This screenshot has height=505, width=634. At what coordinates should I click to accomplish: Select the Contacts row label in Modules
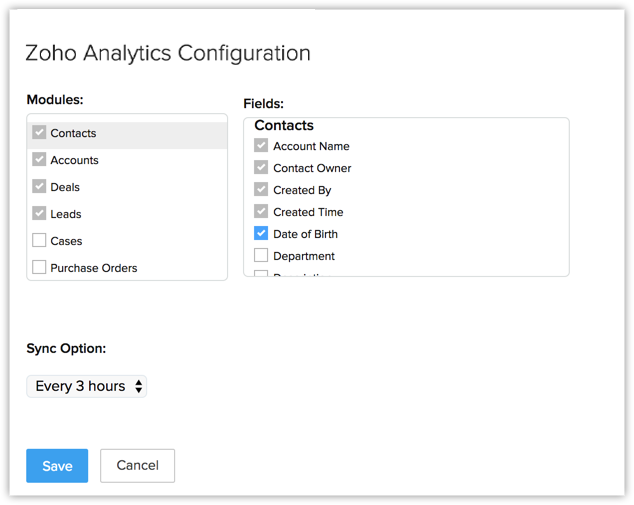click(x=73, y=133)
